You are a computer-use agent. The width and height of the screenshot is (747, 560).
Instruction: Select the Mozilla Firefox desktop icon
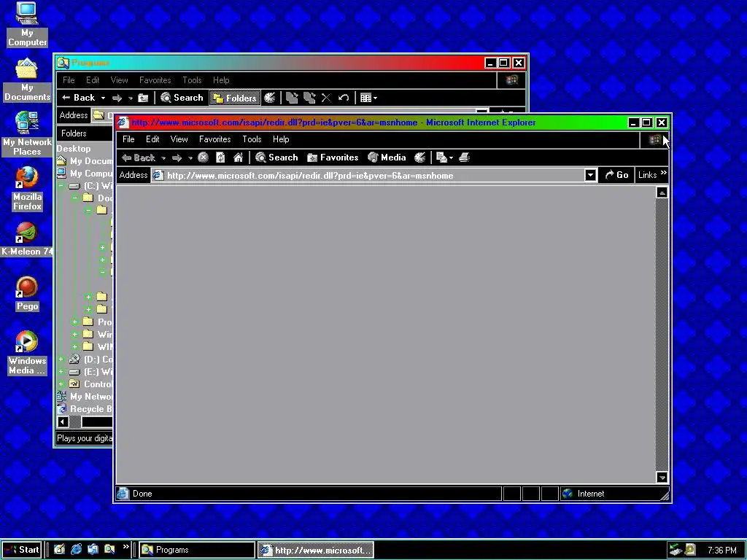tap(27, 189)
